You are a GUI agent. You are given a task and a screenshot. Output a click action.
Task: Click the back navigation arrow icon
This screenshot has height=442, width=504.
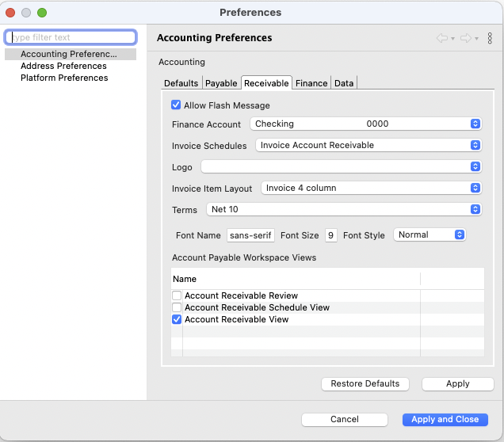442,38
